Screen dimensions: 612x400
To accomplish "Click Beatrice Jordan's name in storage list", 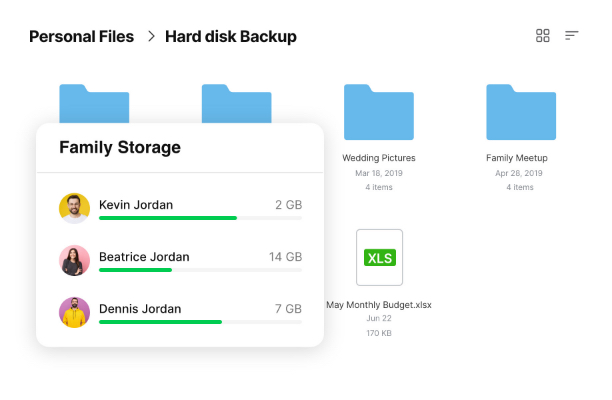I will coord(144,257).
